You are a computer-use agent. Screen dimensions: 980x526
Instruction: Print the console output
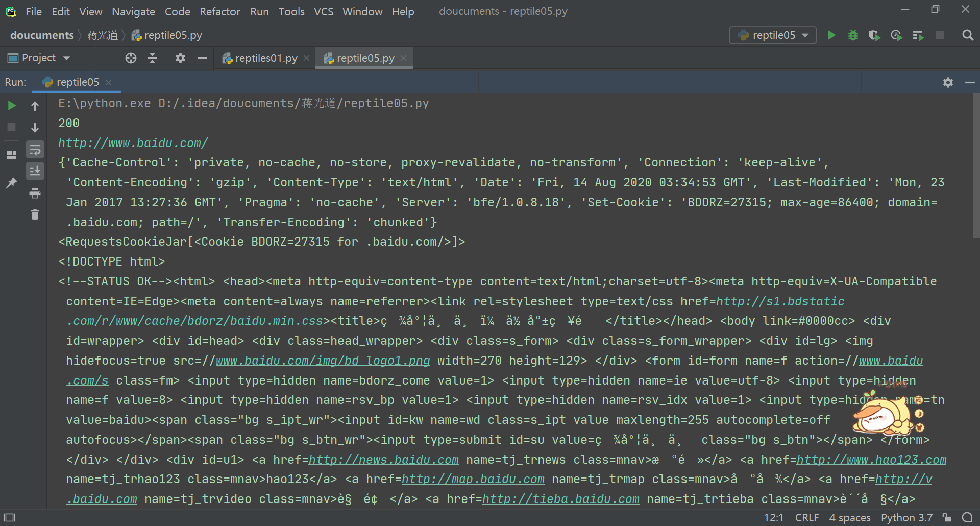click(x=35, y=193)
